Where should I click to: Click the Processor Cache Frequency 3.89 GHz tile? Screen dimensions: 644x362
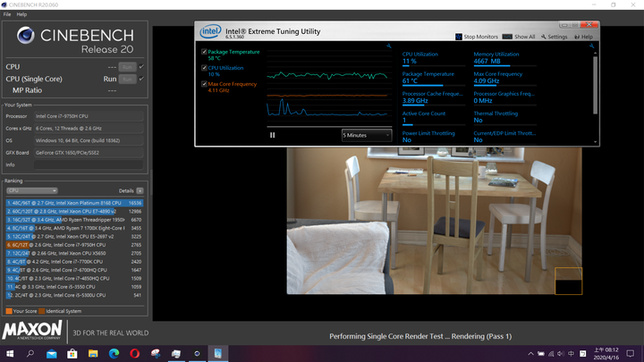[433, 98]
